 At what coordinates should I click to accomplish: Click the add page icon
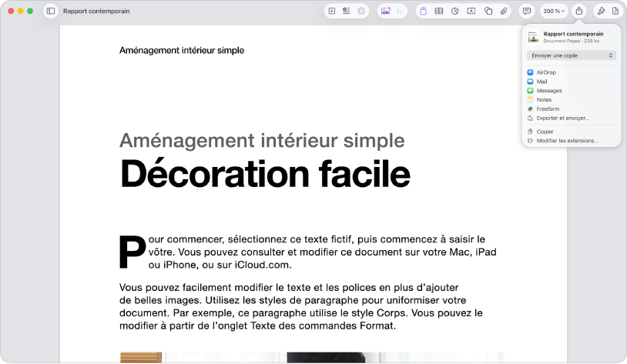point(332,12)
